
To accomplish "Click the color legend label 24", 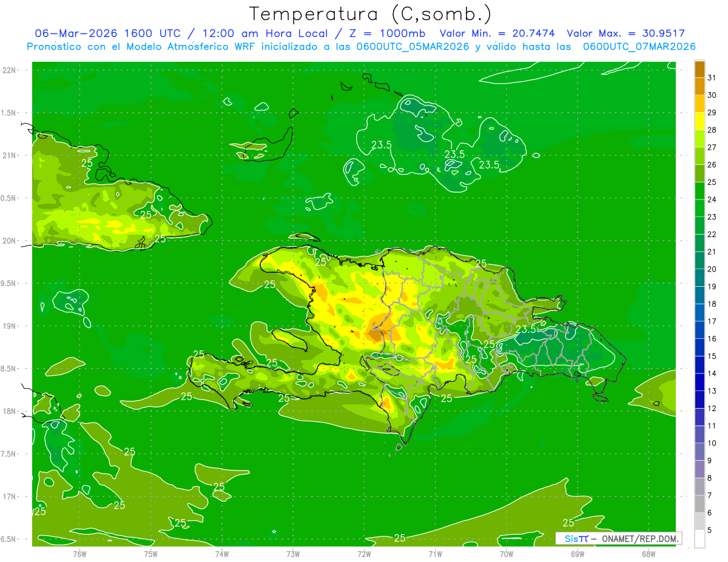I will click(712, 199).
